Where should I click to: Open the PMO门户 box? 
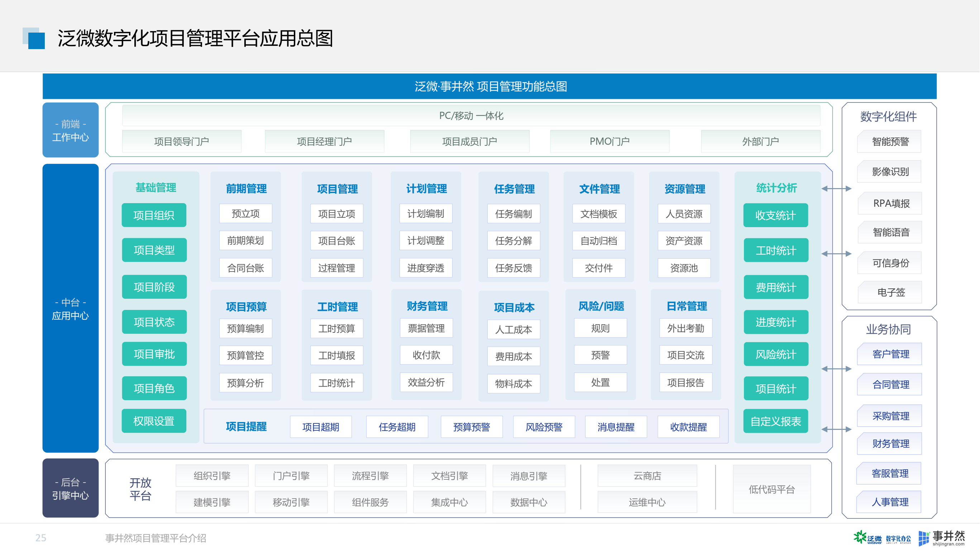click(610, 142)
